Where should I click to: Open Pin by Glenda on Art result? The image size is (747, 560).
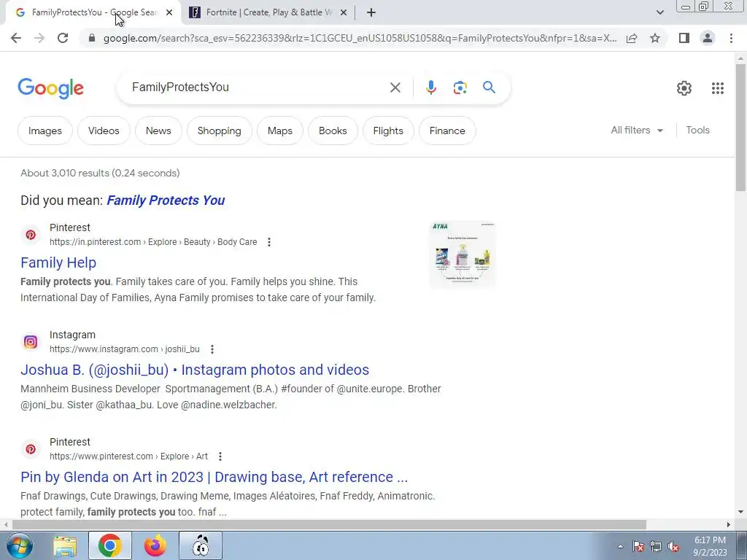tap(214, 477)
